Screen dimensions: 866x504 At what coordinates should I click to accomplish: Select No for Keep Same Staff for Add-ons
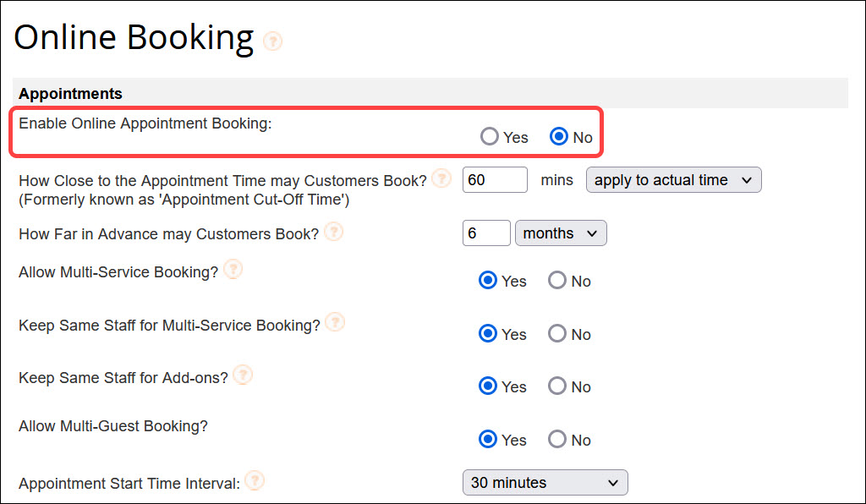[x=556, y=386]
